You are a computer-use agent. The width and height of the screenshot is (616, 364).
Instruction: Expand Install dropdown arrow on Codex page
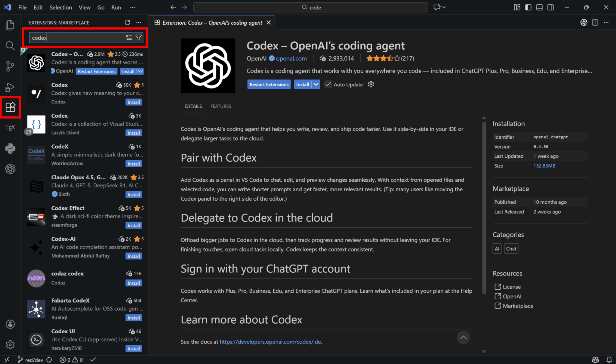tap(316, 85)
